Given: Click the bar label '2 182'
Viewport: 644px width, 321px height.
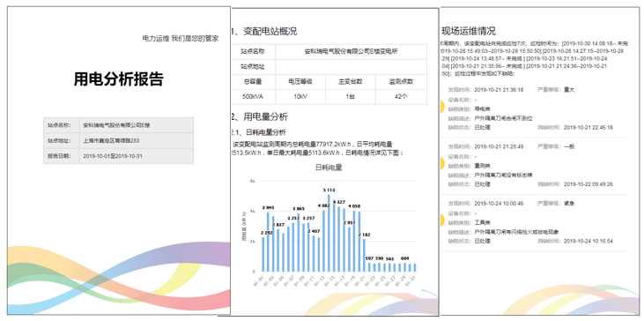Looking at the screenshot, I should click(365, 235).
